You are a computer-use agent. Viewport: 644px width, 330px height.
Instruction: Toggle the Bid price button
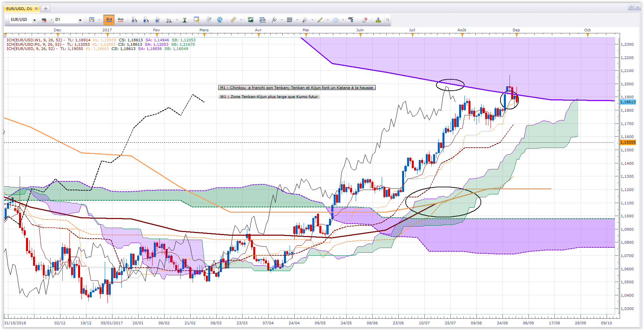109,20
